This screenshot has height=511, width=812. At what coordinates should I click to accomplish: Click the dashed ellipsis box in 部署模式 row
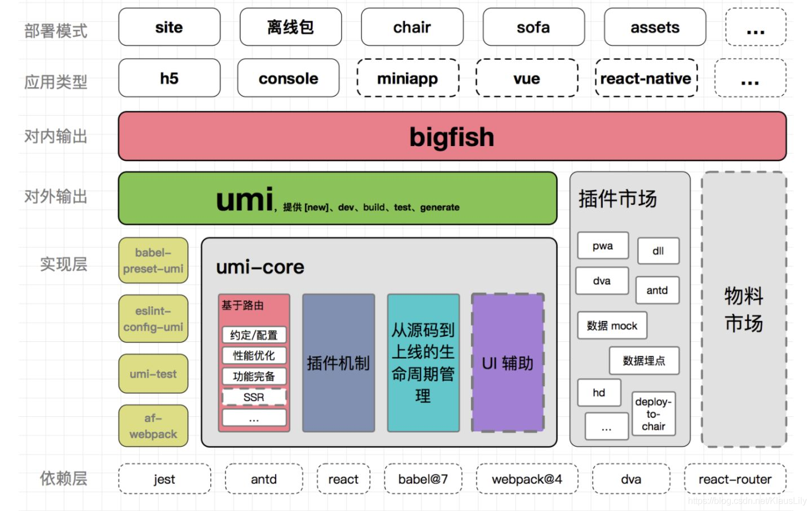756,27
